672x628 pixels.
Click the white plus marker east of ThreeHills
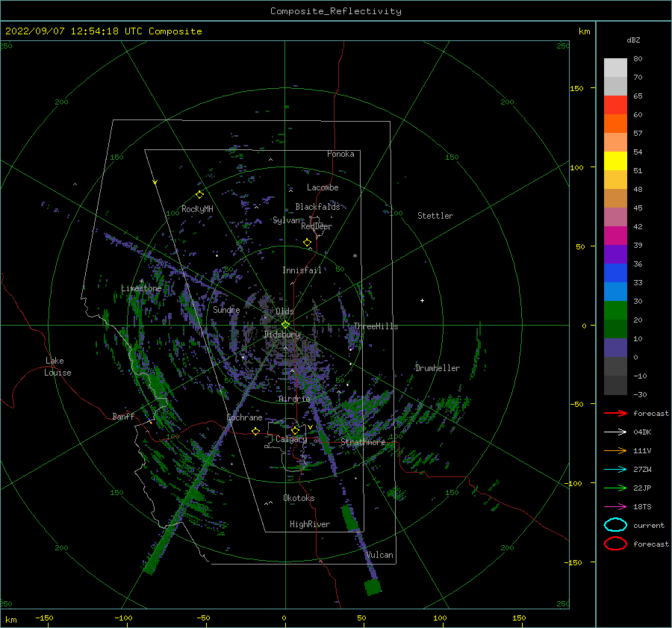(x=422, y=300)
